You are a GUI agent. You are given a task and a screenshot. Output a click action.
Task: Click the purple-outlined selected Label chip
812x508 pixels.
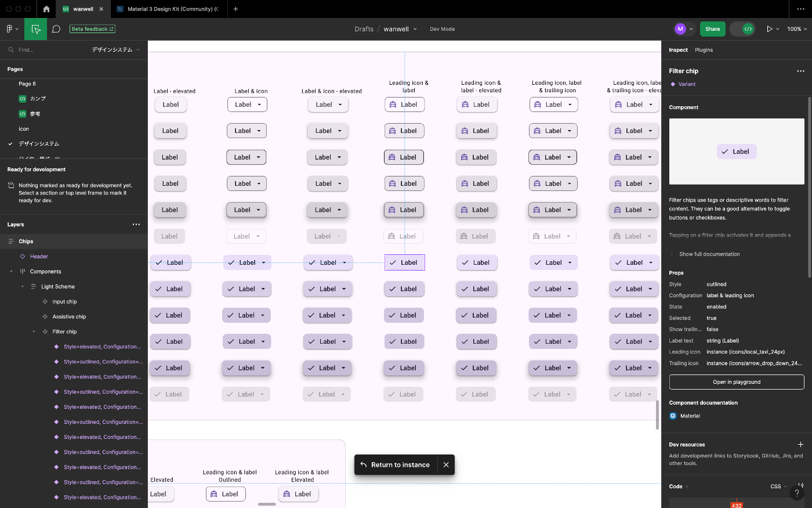[x=405, y=262]
